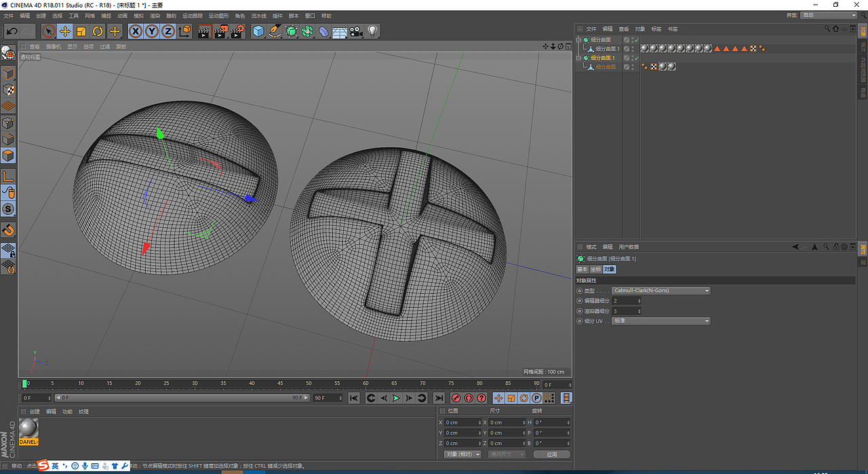Open the 对象 (相对) coordinate dropdown
The image size is (868, 474).
point(462,454)
